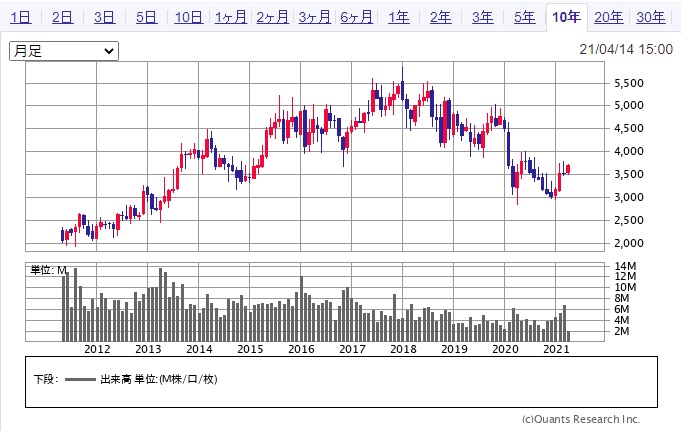
Task: Click the 下段: legend label
Action: point(46,379)
